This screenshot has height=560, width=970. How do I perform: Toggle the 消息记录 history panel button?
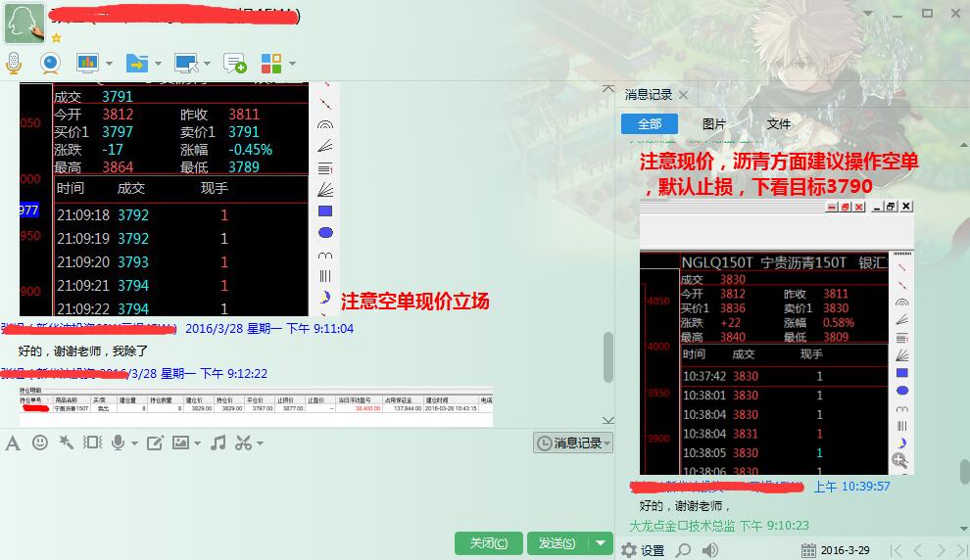coord(573,443)
